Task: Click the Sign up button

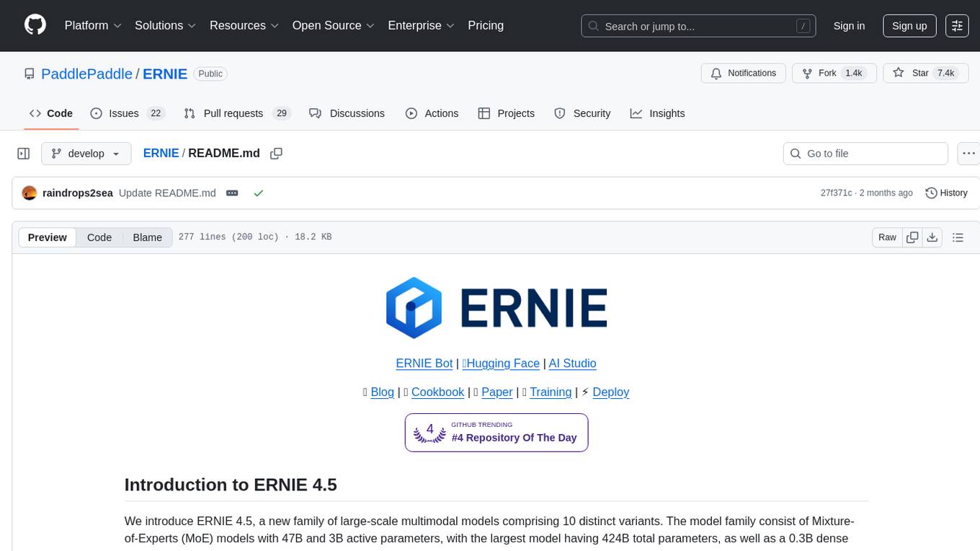Action: point(909,26)
